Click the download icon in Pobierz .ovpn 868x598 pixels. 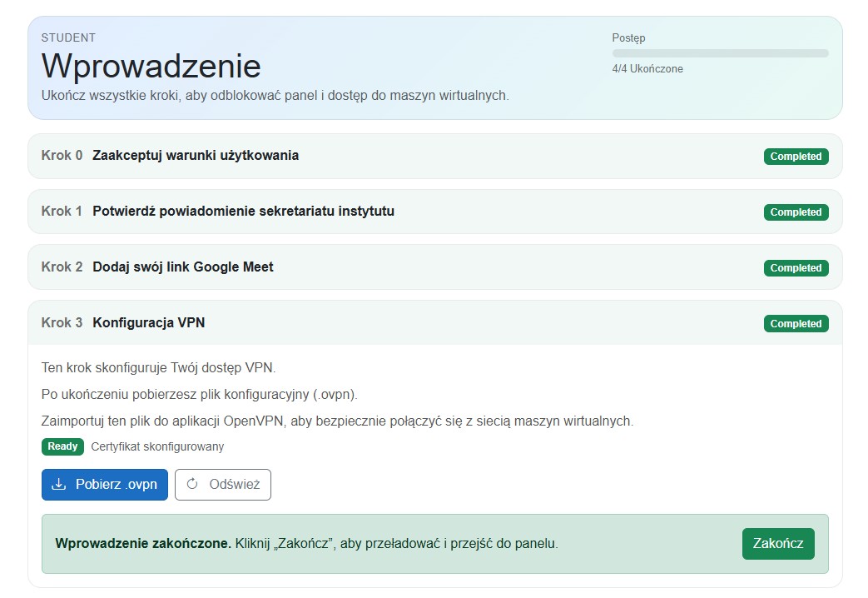[x=59, y=485]
